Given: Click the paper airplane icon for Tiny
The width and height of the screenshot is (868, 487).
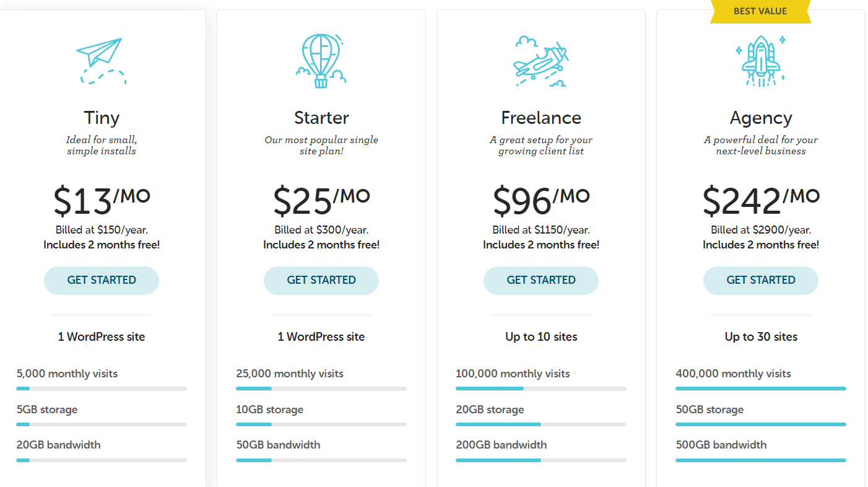Looking at the screenshot, I should click(102, 61).
